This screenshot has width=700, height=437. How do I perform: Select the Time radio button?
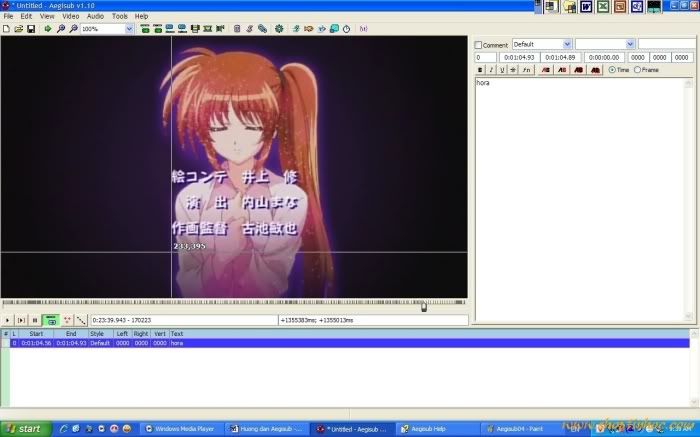(x=612, y=70)
